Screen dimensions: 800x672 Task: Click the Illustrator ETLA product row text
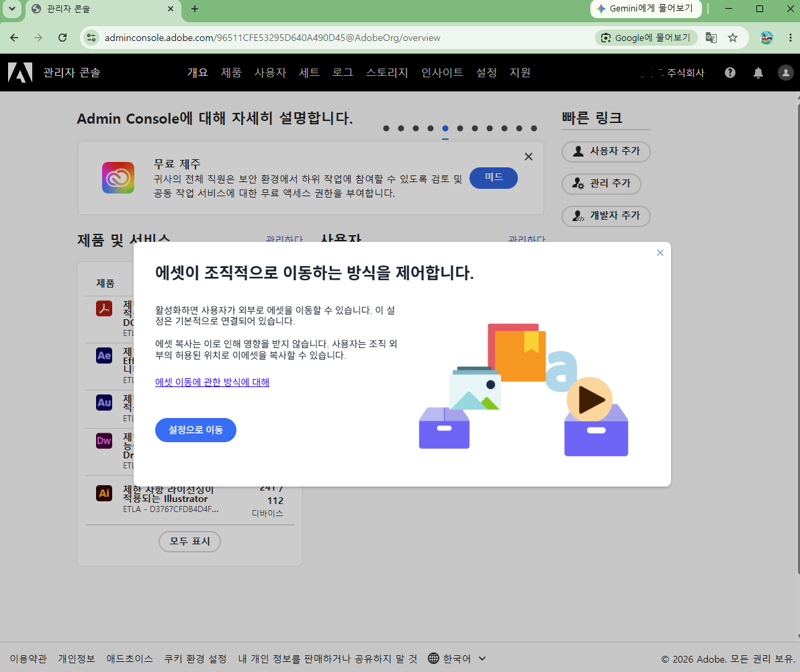[x=171, y=499]
